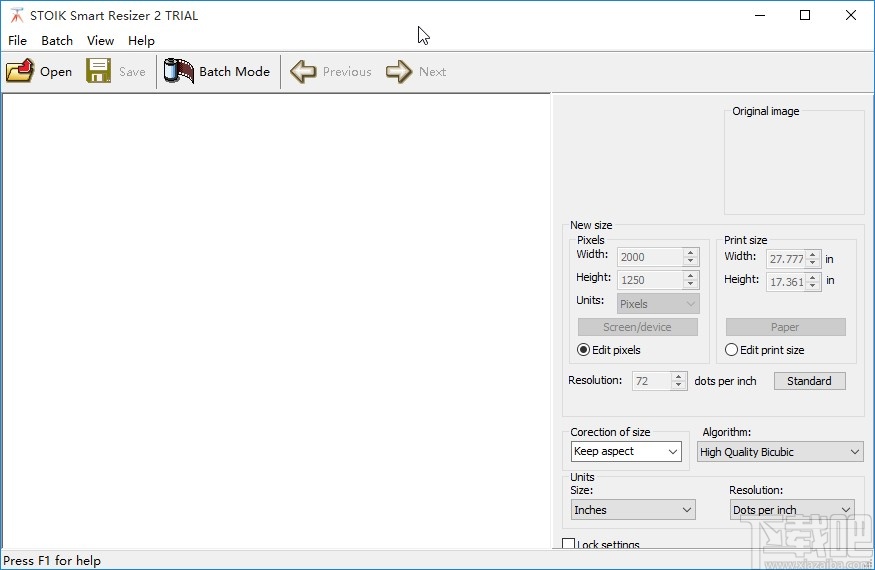Viewport: 875px width, 570px height.
Task: Open the File menu
Action: click(17, 41)
